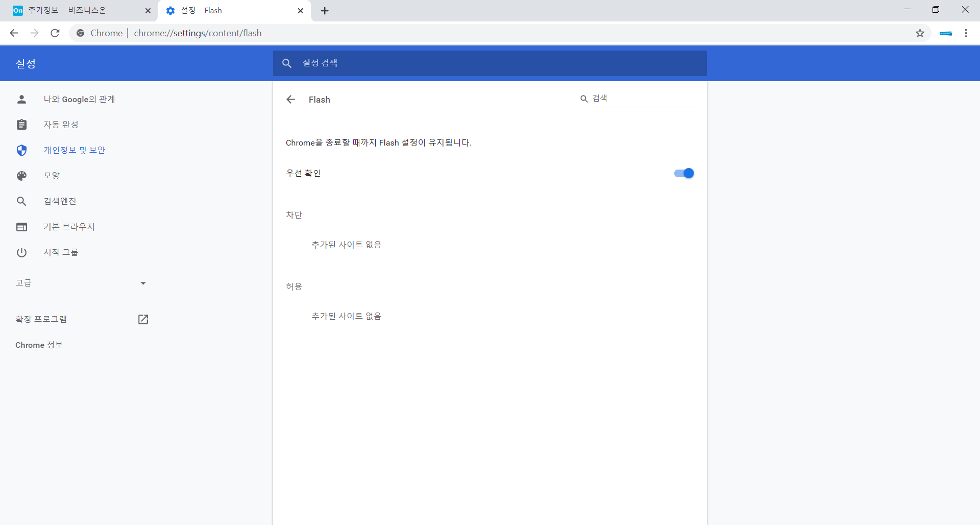The image size is (980, 525).
Task: Click the Chrome을 종료할 때까지 Flash notice text
Action: (x=379, y=142)
